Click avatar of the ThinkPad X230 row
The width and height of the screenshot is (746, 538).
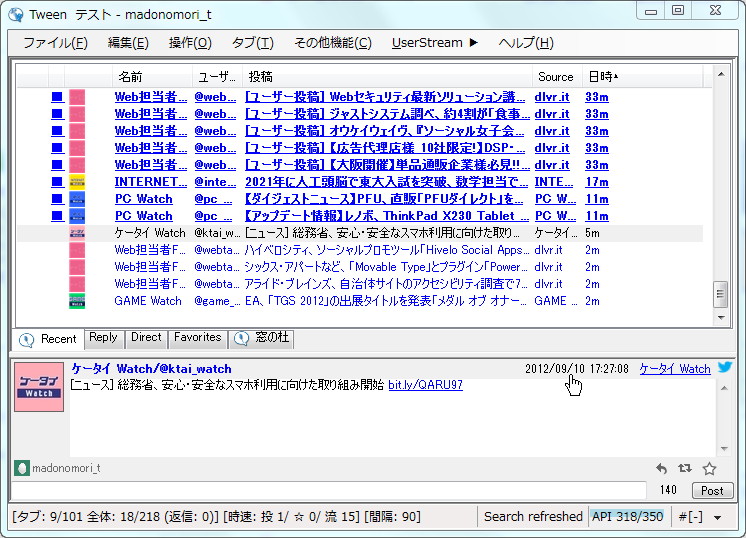point(77,216)
